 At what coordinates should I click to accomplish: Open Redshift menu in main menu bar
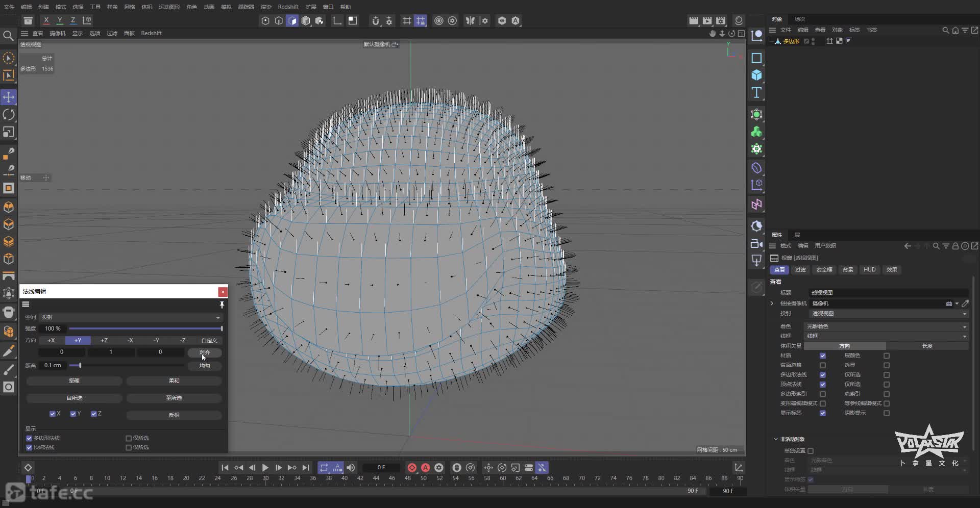(x=288, y=7)
